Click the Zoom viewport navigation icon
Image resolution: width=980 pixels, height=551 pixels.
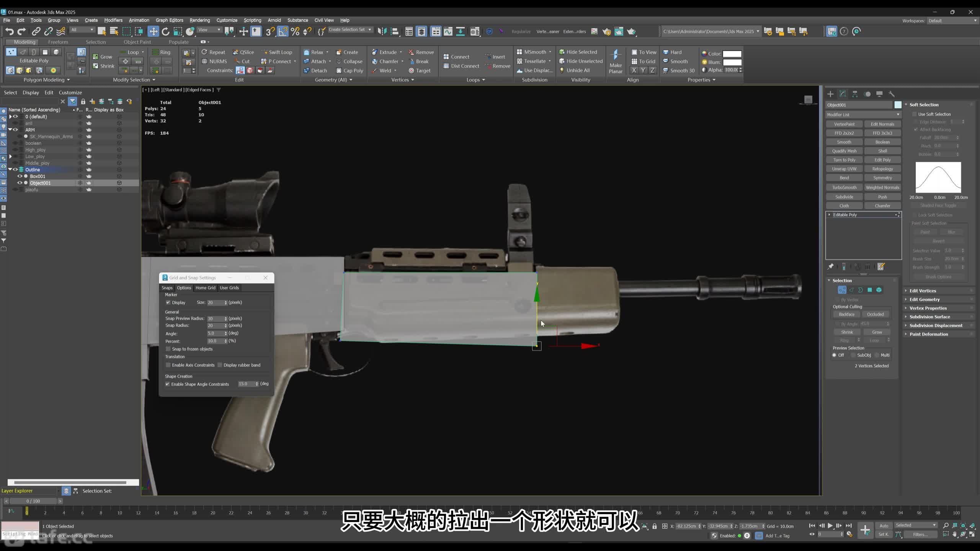click(946, 525)
